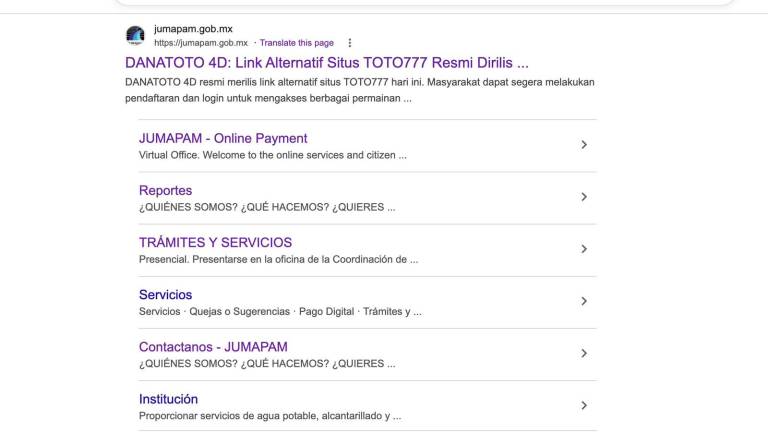The height and width of the screenshot is (432, 768).
Task: Open the Institución sitelink
Action: pyautogui.click(x=168, y=399)
